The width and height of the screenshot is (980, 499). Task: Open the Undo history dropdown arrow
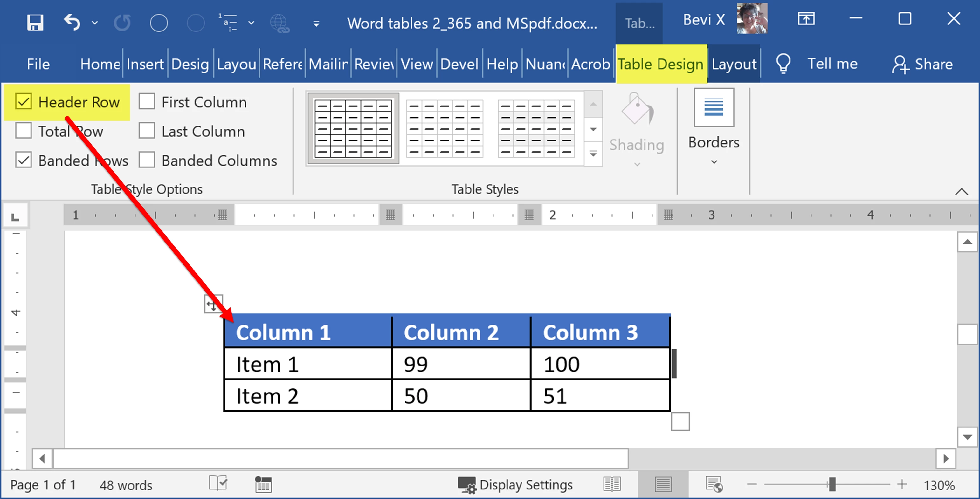click(95, 23)
